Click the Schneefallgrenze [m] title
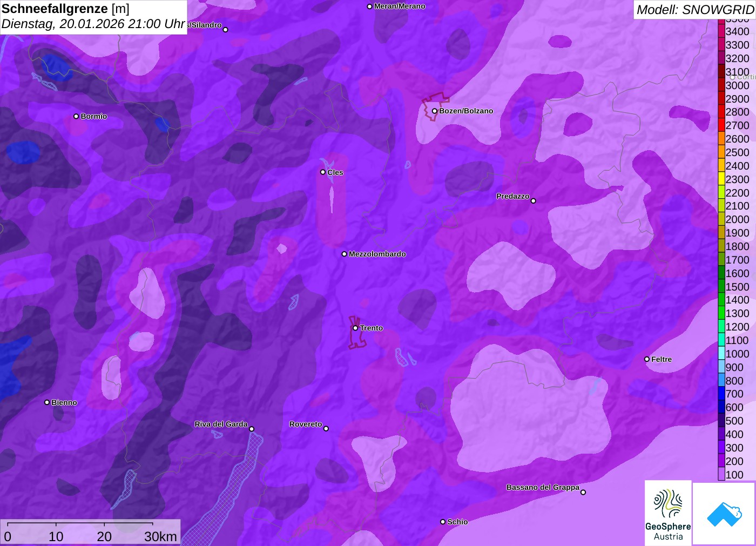The image size is (756, 546). coord(65,9)
